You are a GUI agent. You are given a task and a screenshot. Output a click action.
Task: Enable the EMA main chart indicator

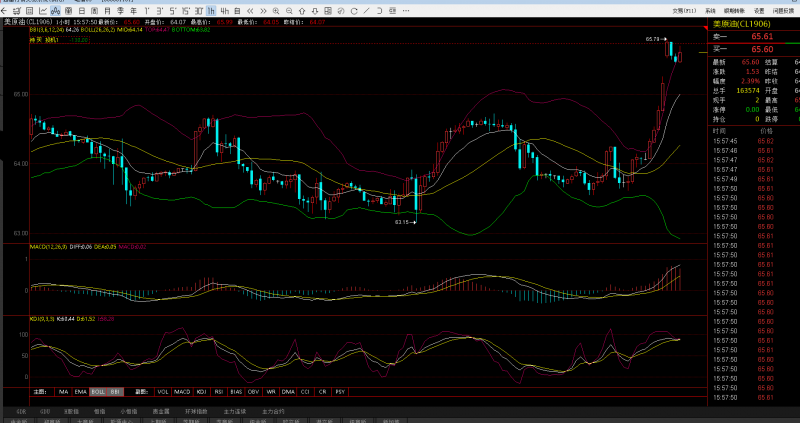[80, 392]
